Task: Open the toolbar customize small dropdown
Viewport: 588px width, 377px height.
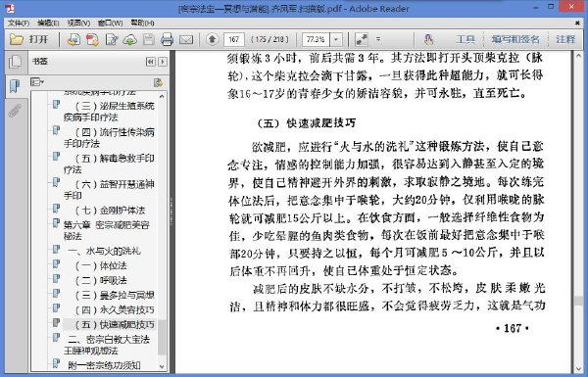Action: [x=378, y=39]
